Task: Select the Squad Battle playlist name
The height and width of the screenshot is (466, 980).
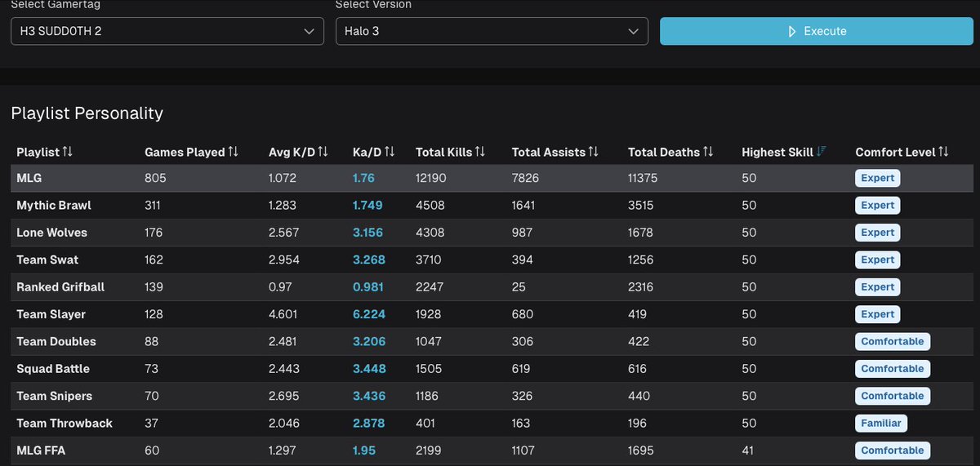Action: [x=53, y=369]
